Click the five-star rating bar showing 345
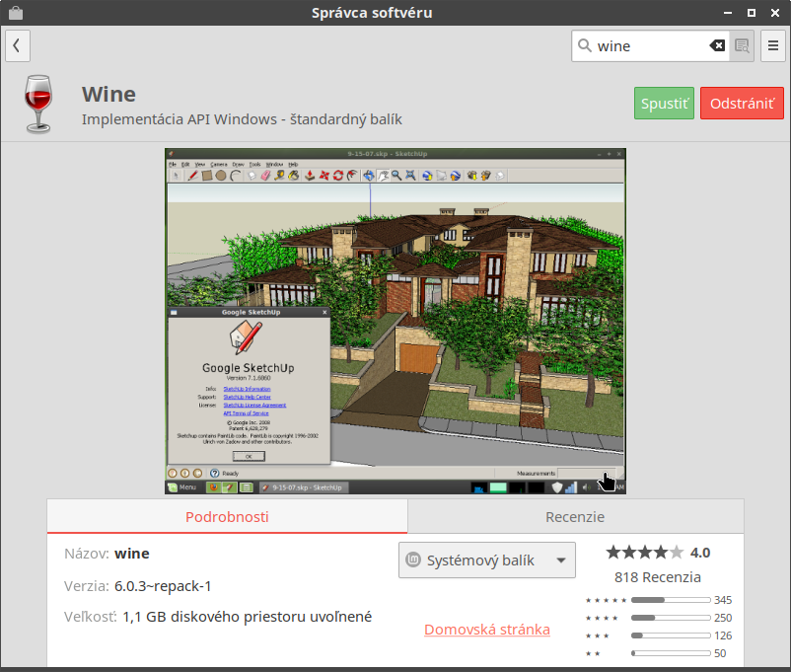 671,600
